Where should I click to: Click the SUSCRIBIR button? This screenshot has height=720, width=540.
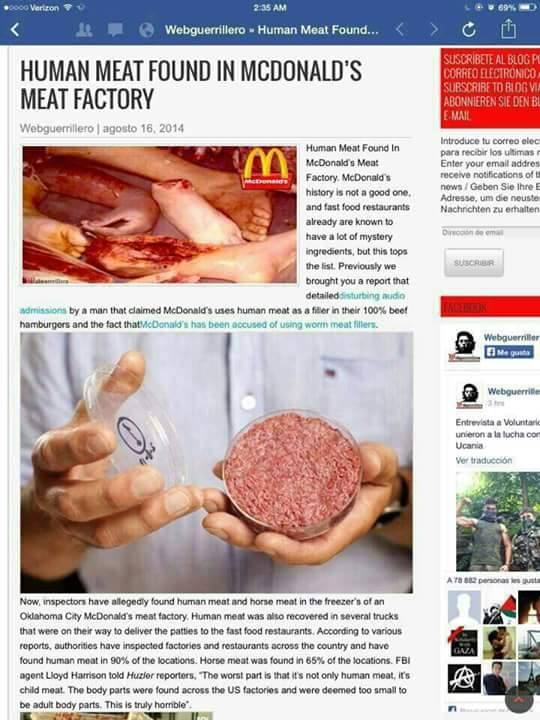coord(473,263)
